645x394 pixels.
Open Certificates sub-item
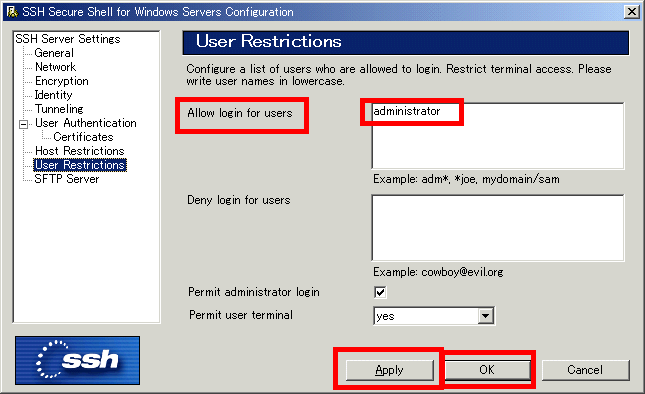[83, 137]
